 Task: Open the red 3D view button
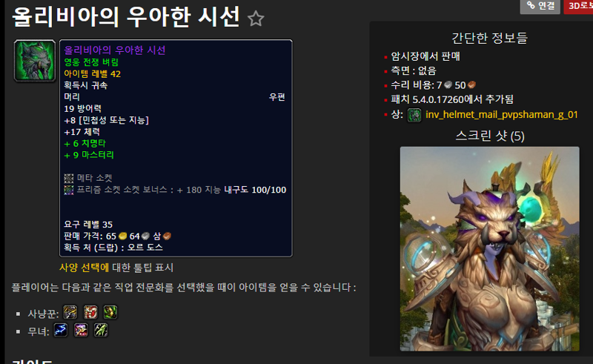click(579, 6)
